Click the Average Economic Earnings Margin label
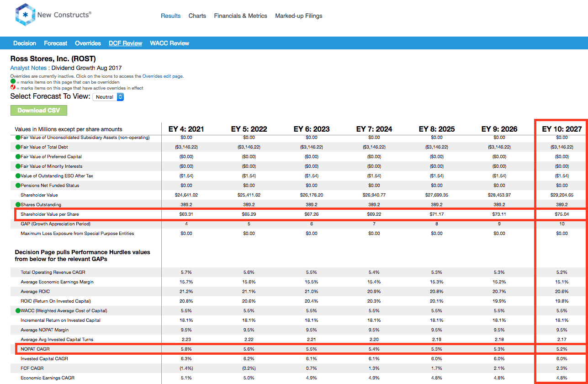Viewport: 588px width, 384px height. click(57, 282)
